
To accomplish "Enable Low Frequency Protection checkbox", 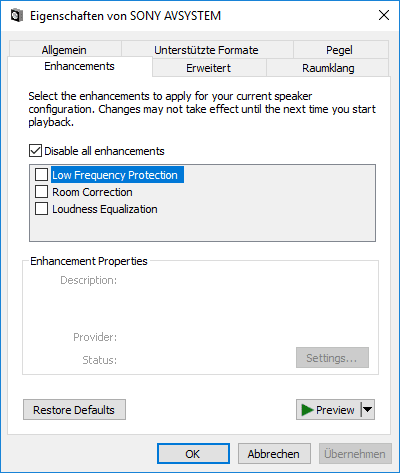I will (41, 174).
